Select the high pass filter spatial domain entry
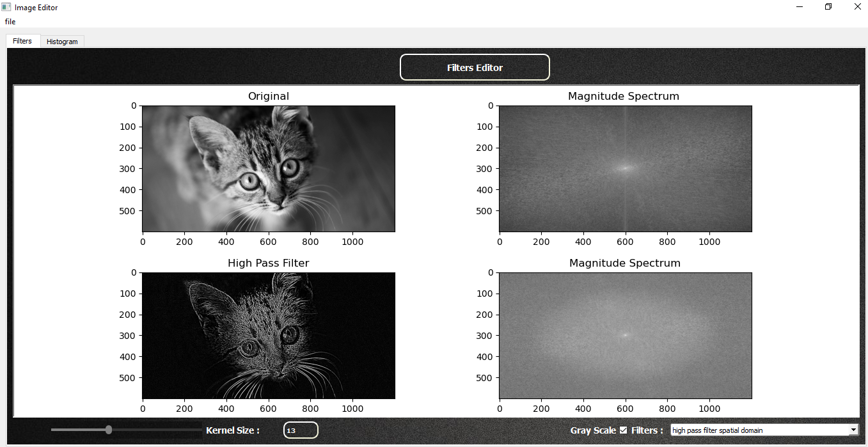 point(736,430)
